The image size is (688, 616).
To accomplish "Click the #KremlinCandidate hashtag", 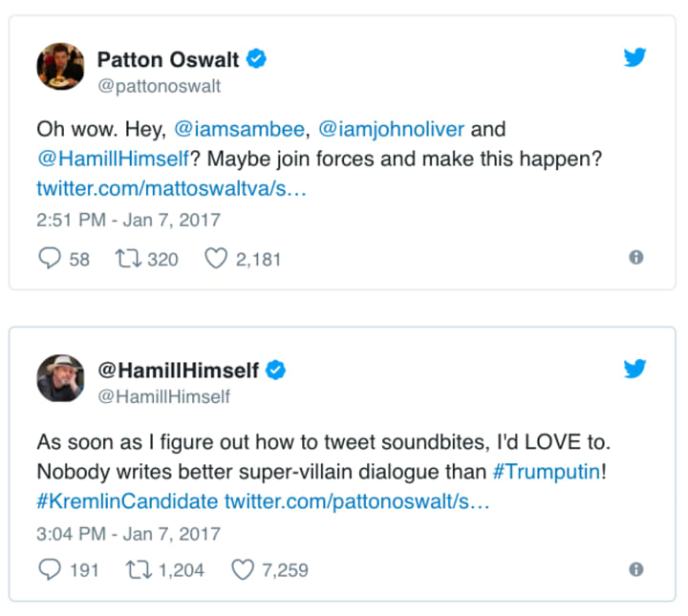I will pos(127,501).
